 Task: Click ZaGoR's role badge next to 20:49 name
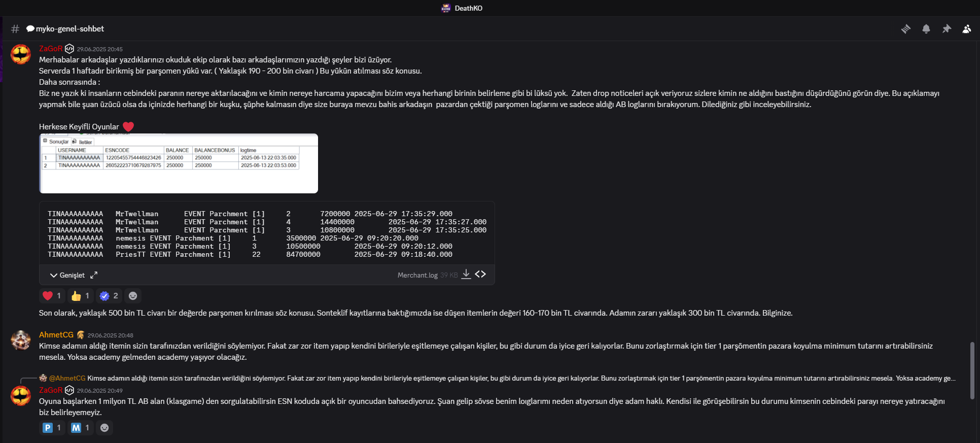(x=69, y=390)
